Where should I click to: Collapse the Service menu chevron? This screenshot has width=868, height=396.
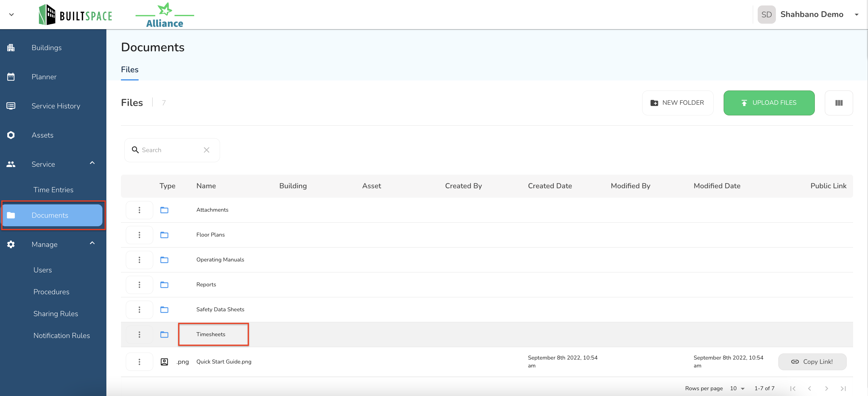click(x=92, y=163)
